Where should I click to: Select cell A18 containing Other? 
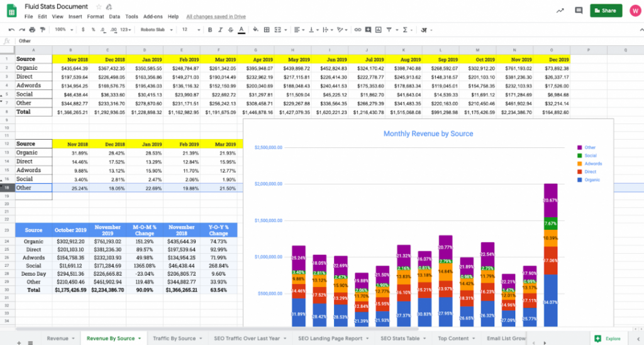point(33,188)
